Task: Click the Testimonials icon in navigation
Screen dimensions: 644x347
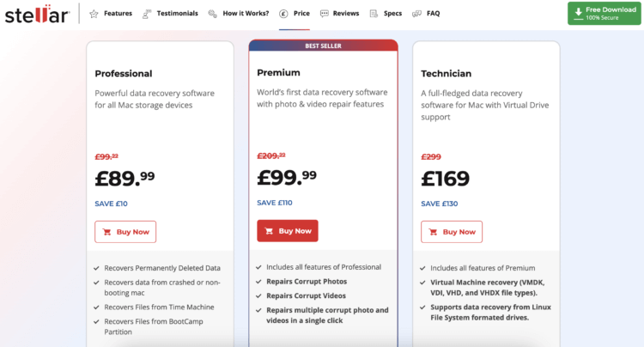Action: tap(147, 14)
